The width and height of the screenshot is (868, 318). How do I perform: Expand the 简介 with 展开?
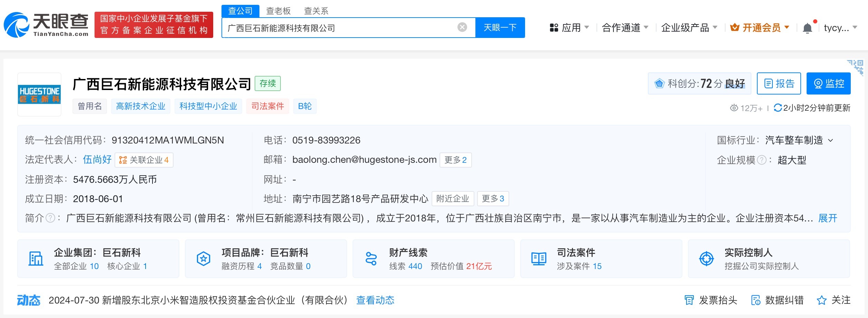[828, 218]
